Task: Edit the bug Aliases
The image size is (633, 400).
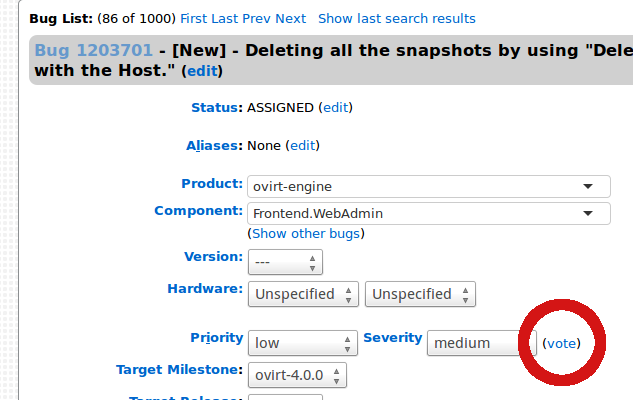Action: tap(303, 145)
